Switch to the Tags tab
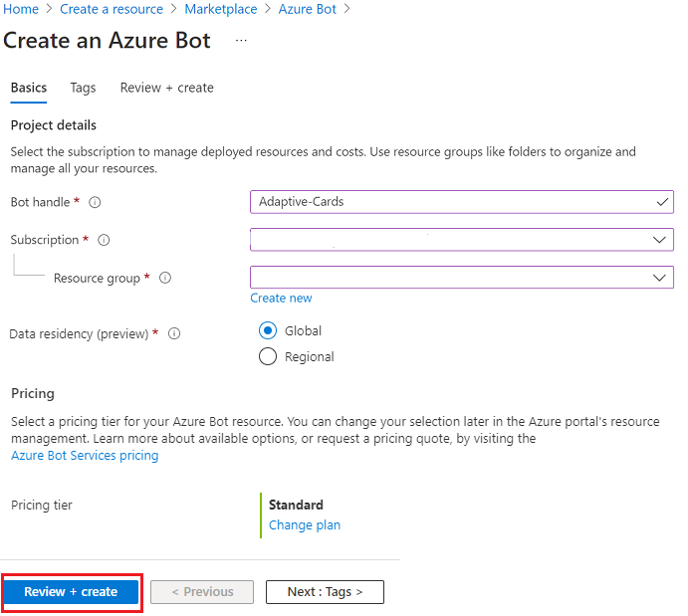688x616 pixels. coord(83,88)
